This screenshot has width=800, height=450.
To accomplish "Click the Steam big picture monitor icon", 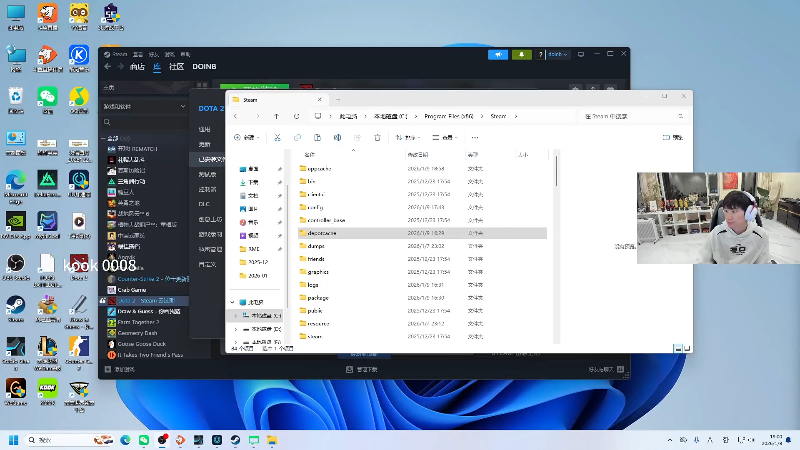I will (x=581, y=54).
